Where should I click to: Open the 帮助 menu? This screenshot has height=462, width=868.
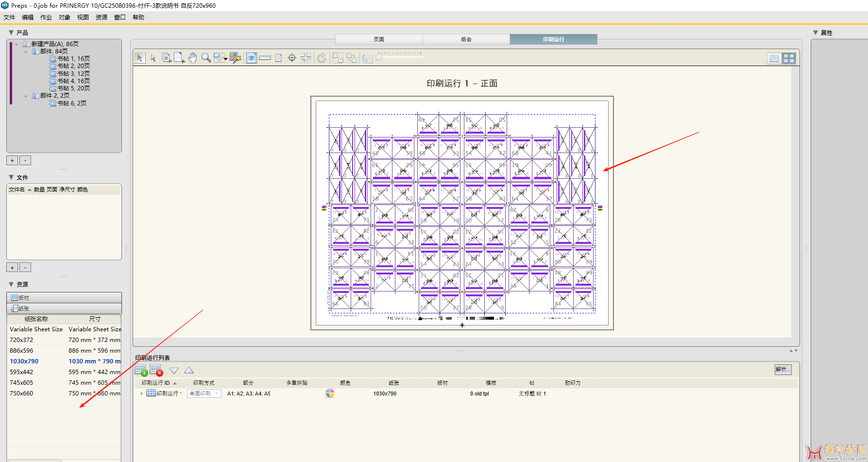tap(138, 17)
